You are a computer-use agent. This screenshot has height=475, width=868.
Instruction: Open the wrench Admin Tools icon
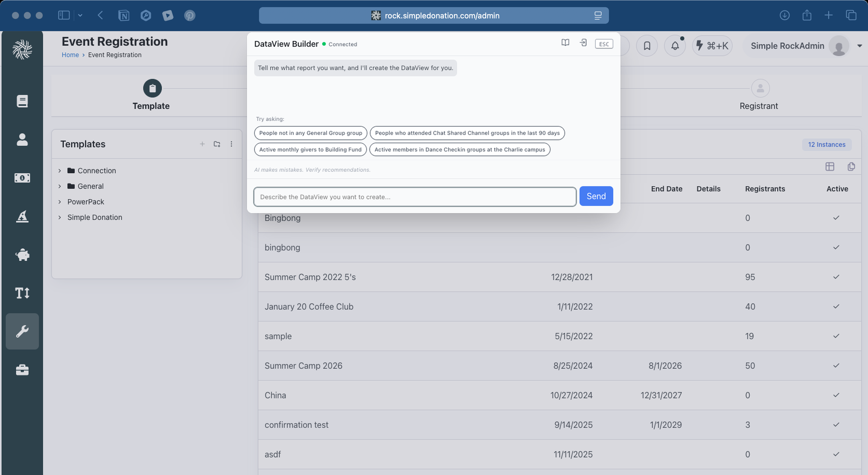point(22,331)
